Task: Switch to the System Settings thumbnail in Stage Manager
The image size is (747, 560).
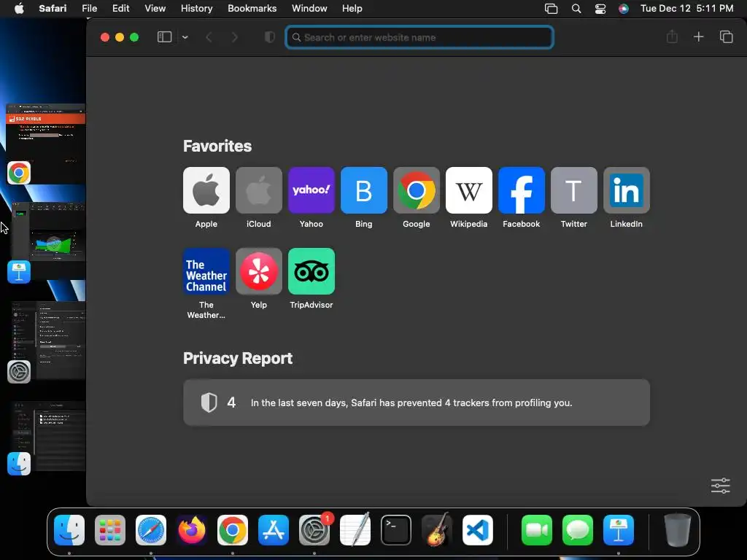Action: 47,340
